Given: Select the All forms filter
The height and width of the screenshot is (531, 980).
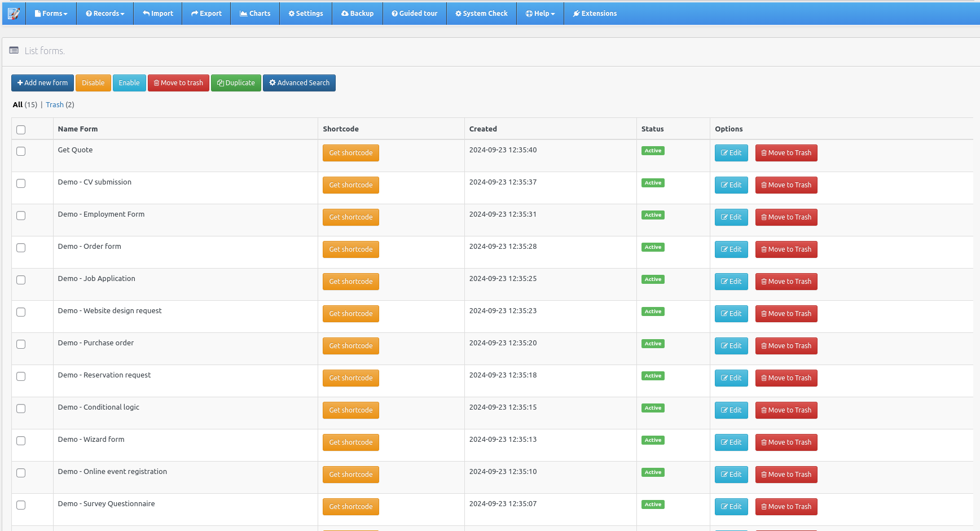Looking at the screenshot, I should pyautogui.click(x=17, y=104).
